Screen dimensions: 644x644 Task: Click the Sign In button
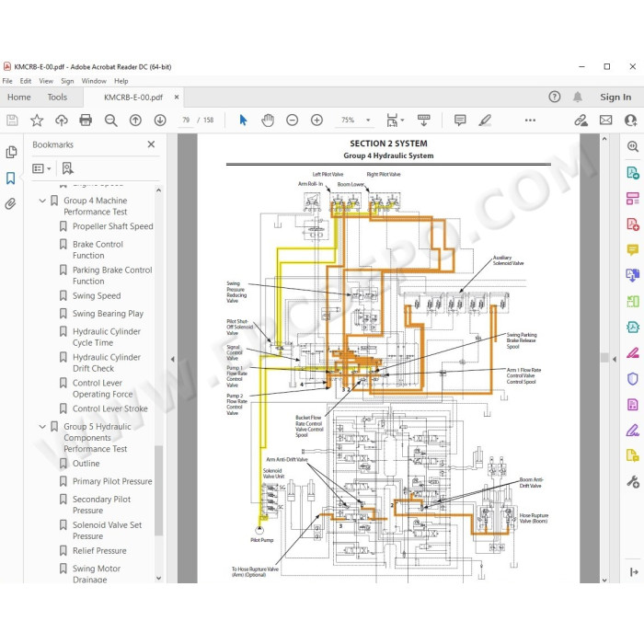615,97
